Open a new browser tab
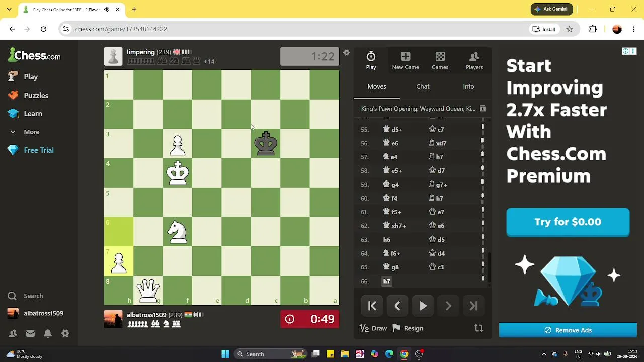 [134, 9]
